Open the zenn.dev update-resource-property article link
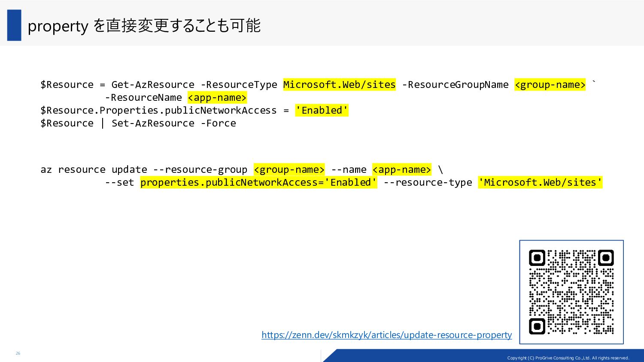 [x=386, y=335]
